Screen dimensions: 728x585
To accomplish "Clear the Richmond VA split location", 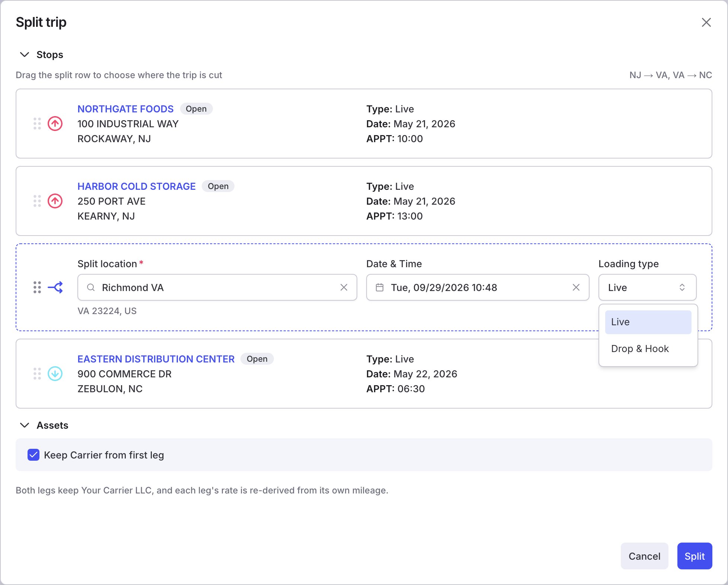I will pos(344,287).
